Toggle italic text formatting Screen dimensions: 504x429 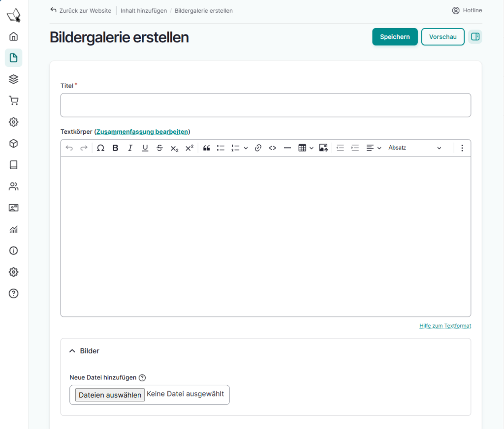point(130,148)
